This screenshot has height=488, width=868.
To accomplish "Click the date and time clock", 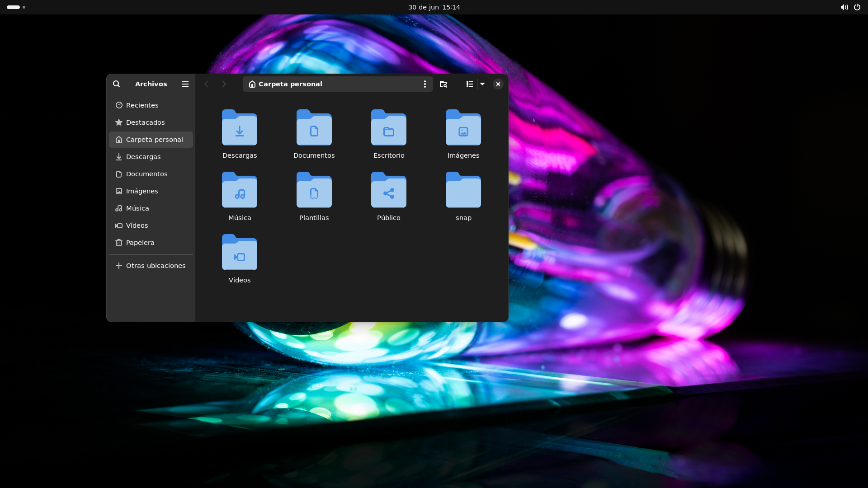I will coord(434,7).
